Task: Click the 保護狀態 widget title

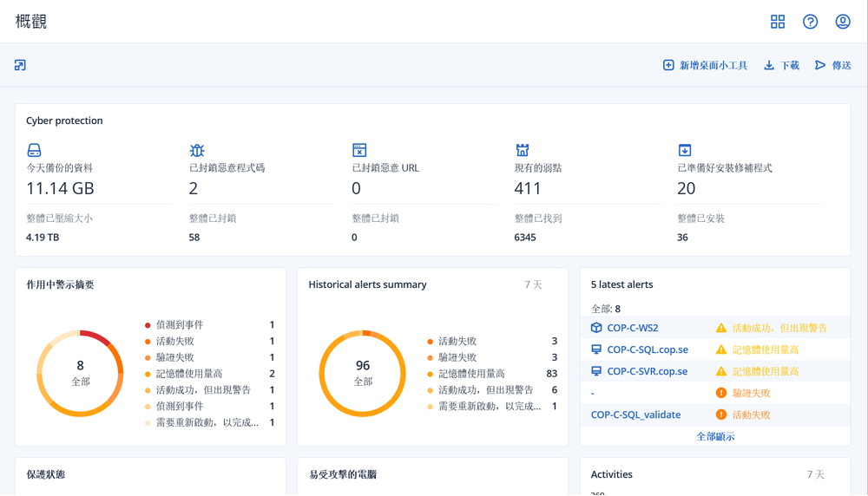Action: pyautogui.click(x=46, y=474)
